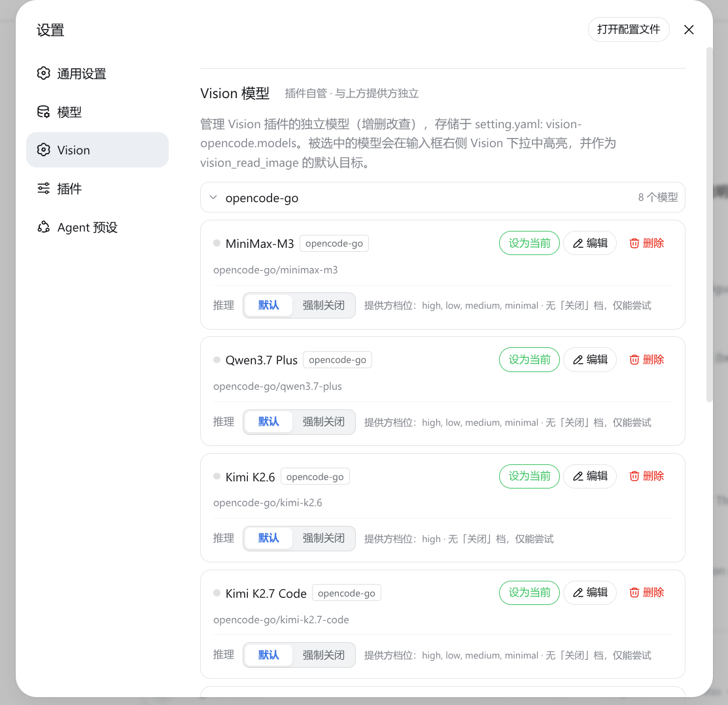Viewport: 728px width, 705px height.
Task: Click the opencode-go tag beside Qwen3.7 Plus
Action: [x=338, y=360]
